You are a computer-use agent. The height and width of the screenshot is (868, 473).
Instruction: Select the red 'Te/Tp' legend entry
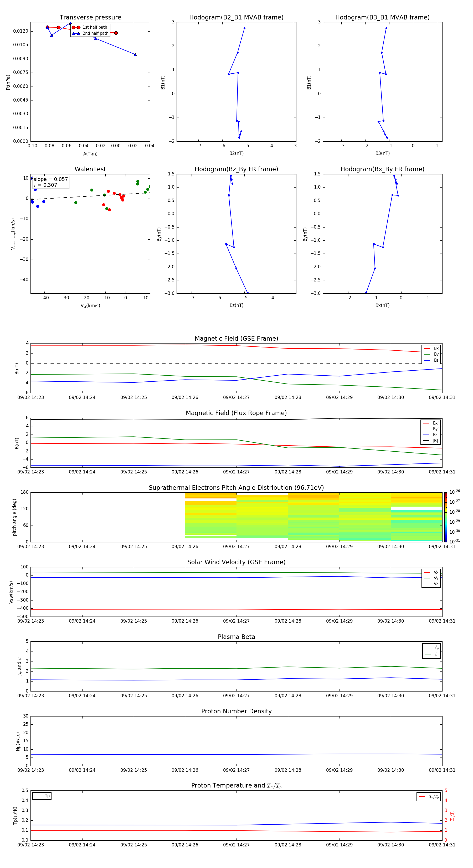[429, 796]
